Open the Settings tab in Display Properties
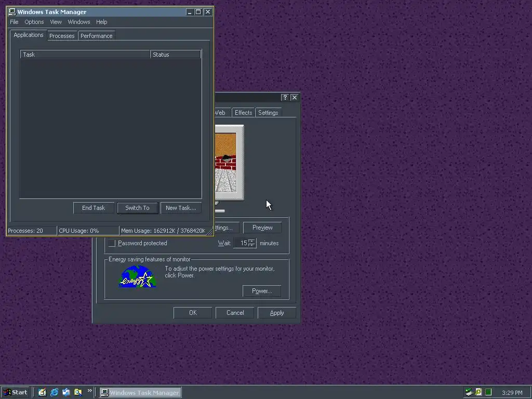Screen dimensions: 532x399 [268, 113]
